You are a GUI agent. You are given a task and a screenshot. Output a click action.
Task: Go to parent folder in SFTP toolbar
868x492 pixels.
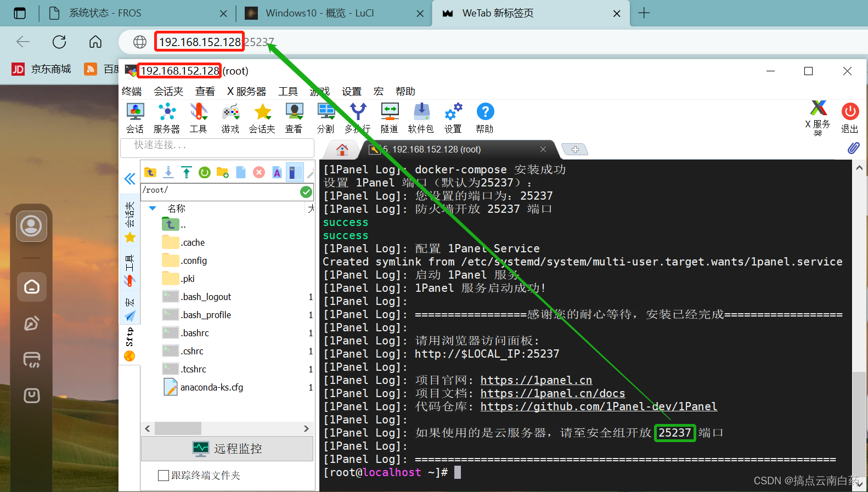[150, 172]
